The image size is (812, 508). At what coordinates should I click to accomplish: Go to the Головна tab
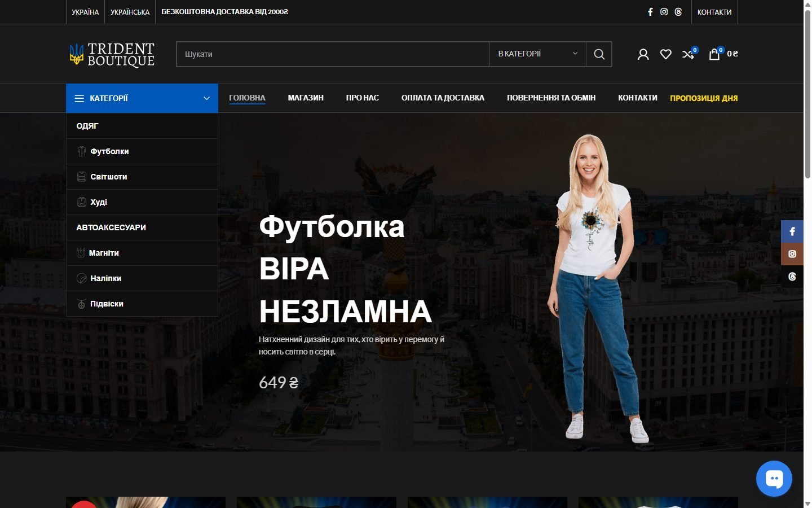tap(247, 98)
